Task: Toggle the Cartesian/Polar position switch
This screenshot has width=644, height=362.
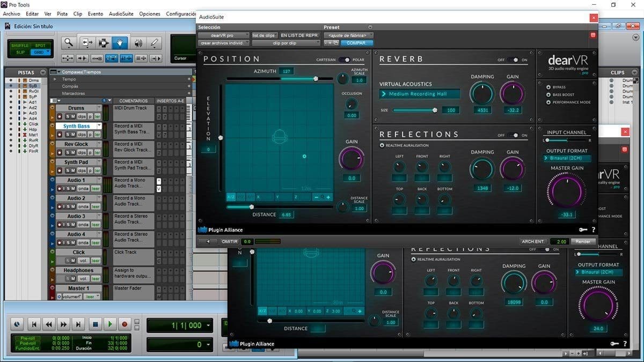Action: coord(344,60)
